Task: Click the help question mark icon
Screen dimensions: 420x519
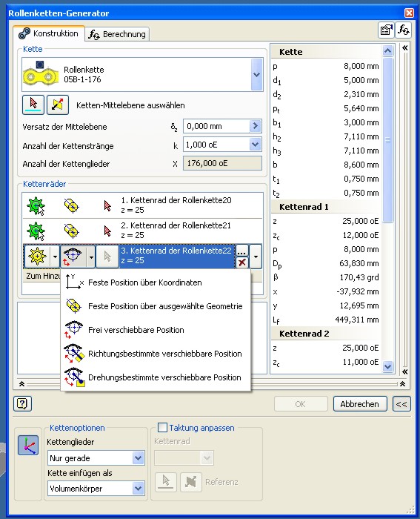Action: (22, 403)
